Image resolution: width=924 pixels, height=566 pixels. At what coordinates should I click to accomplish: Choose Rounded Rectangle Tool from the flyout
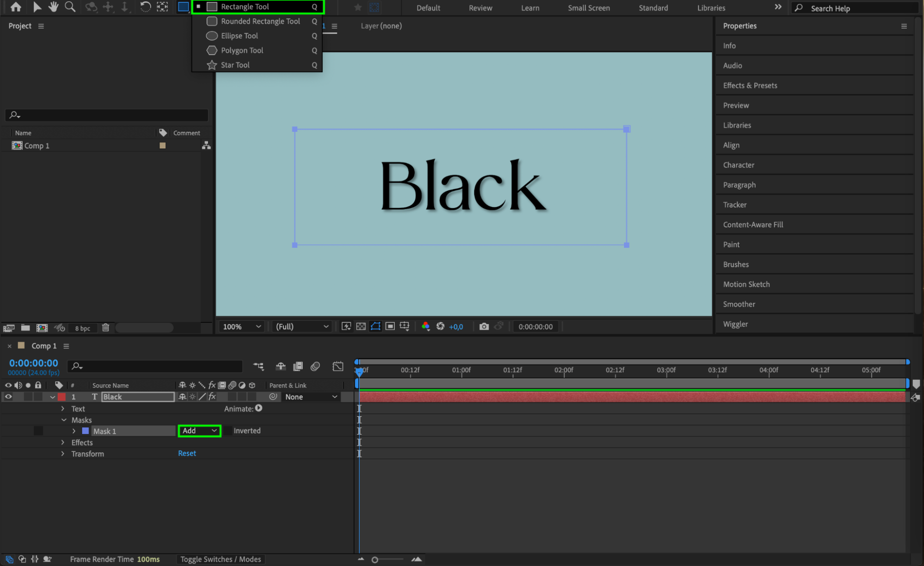tap(258, 21)
